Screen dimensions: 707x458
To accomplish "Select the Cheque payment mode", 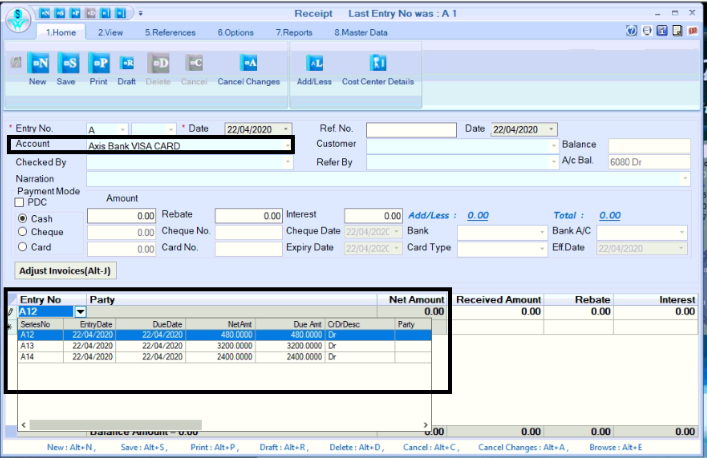I will coord(23,232).
